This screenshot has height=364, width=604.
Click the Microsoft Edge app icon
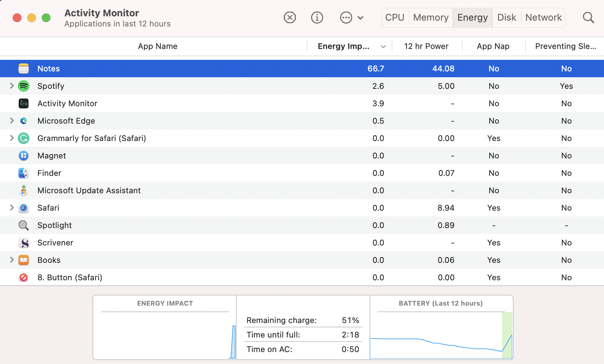tap(24, 121)
